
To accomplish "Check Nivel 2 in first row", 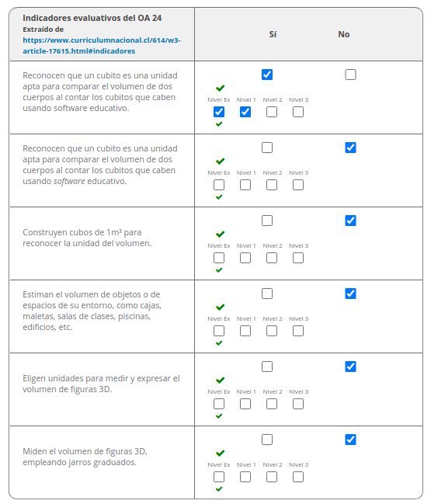I will tap(272, 112).
